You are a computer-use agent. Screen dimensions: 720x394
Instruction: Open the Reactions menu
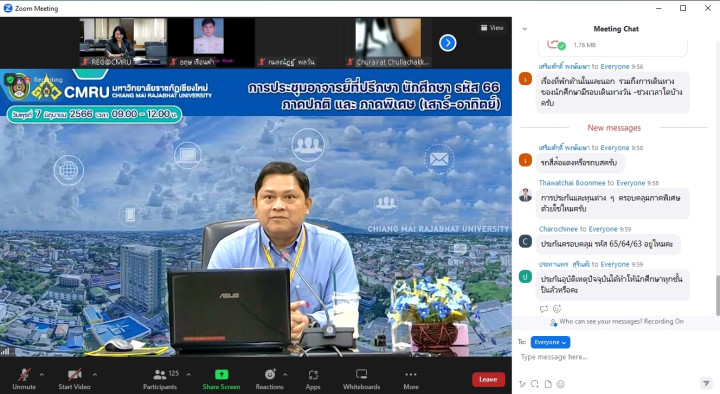tap(270, 379)
